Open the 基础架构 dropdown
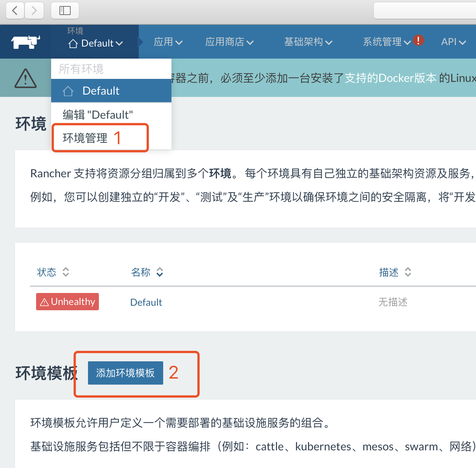Screen dimensions: 476x468 pyautogui.click(x=308, y=42)
